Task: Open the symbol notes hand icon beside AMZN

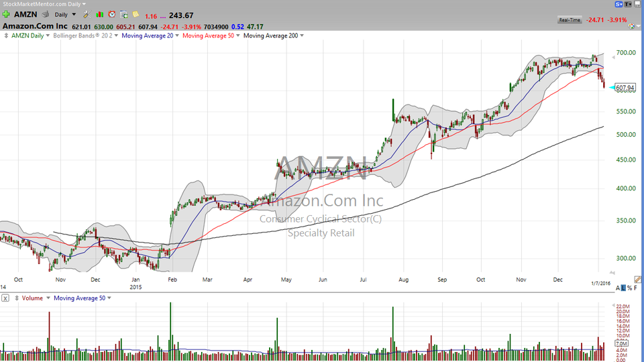Action: (46, 14)
